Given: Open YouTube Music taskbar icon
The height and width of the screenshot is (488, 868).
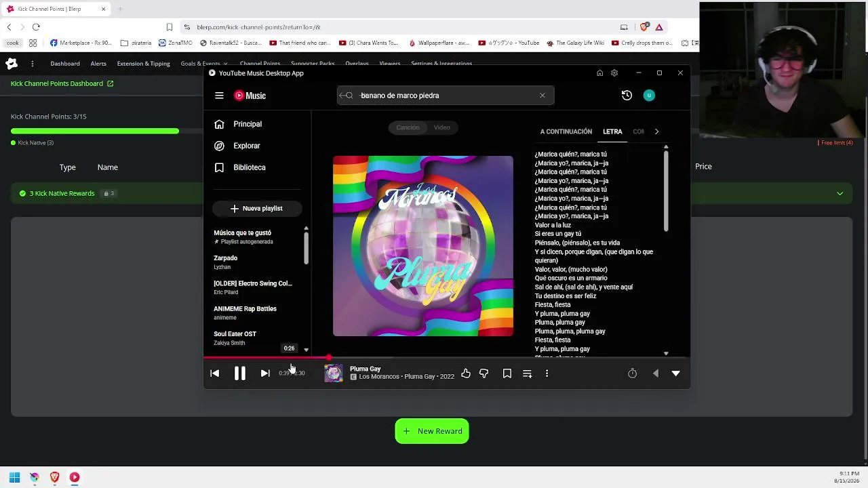Looking at the screenshot, I should (75, 477).
